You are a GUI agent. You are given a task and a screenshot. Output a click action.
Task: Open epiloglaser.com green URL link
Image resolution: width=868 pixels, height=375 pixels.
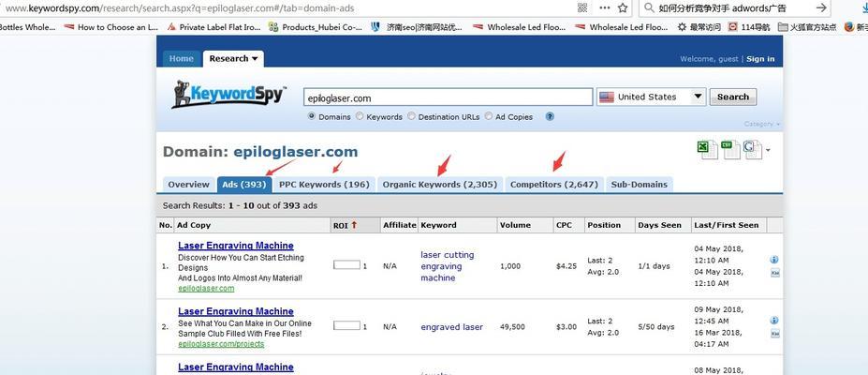click(206, 289)
